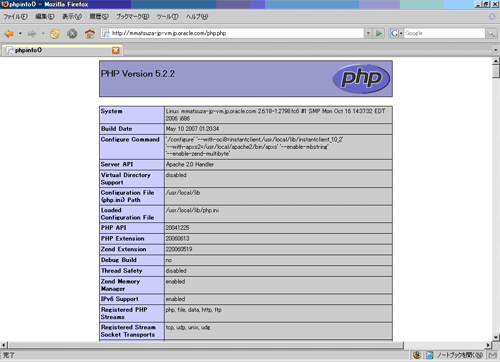Click the horizontal scrollbar left arrow
This screenshot has height=362, width=500.
click(x=4, y=345)
